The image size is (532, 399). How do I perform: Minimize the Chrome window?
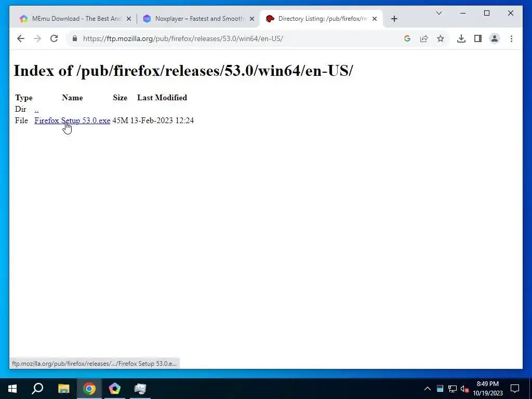[x=463, y=13]
